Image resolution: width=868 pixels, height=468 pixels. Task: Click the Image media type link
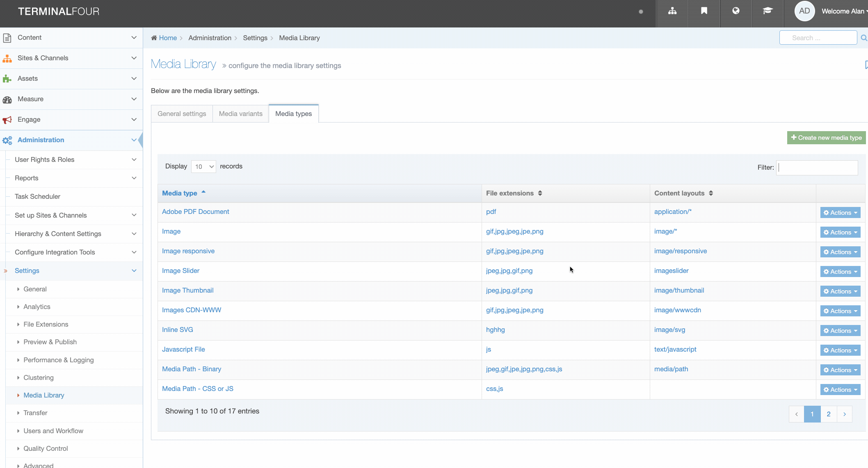tap(171, 231)
